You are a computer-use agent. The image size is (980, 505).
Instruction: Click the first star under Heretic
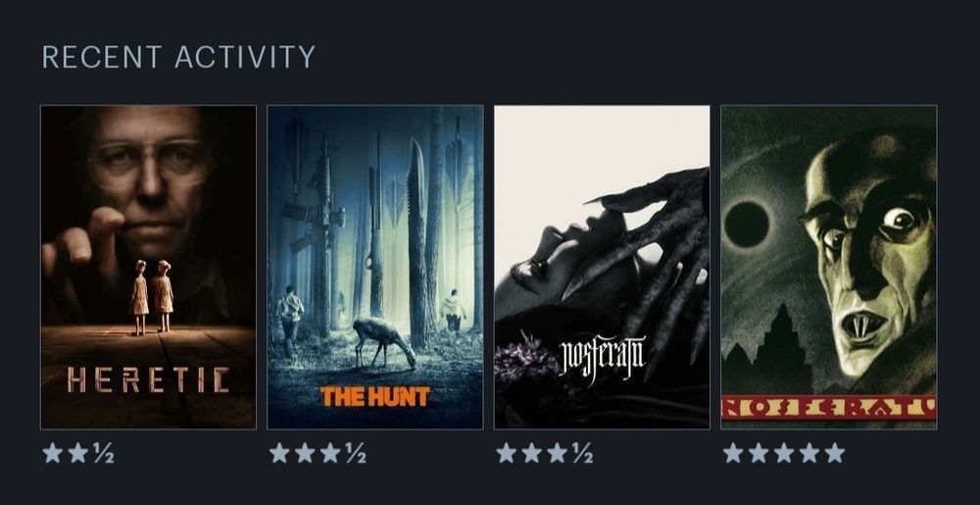53,453
